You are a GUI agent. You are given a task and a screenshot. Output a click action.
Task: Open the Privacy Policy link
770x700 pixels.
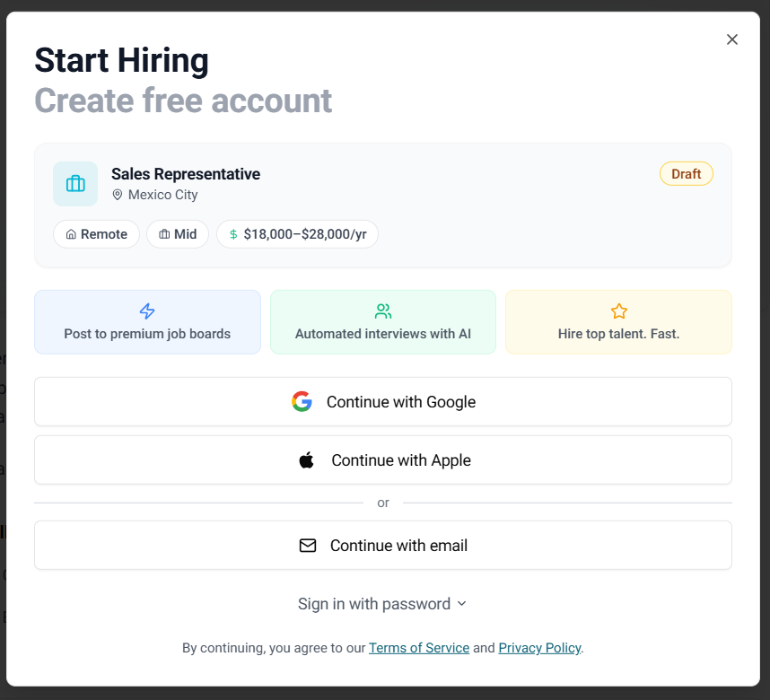[x=539, y=648]
